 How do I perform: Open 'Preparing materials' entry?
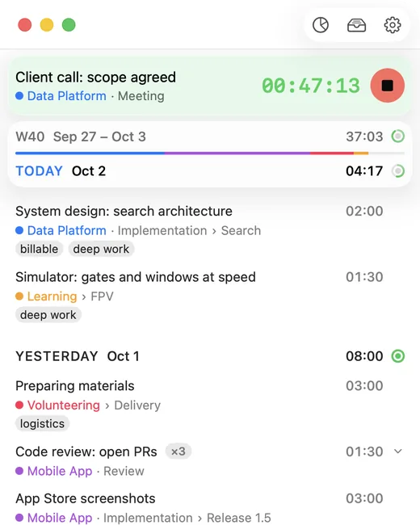click(x=74, y=386)
